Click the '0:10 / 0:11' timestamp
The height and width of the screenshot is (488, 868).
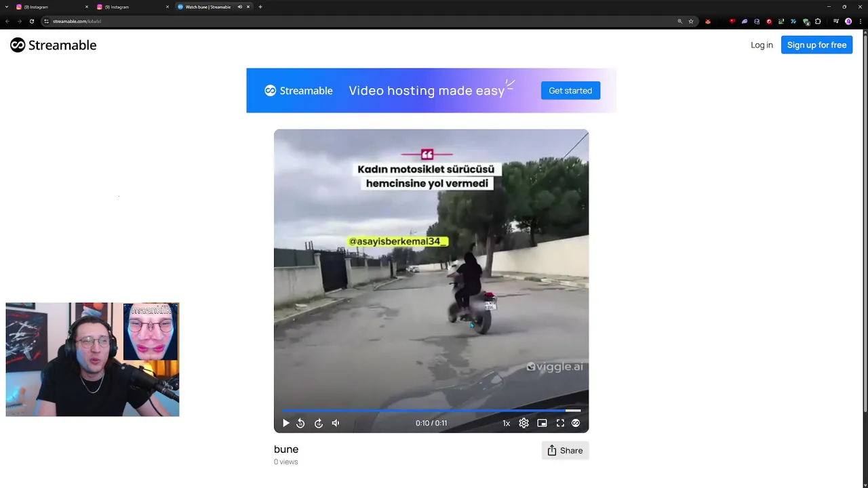(x=431, y=423)
